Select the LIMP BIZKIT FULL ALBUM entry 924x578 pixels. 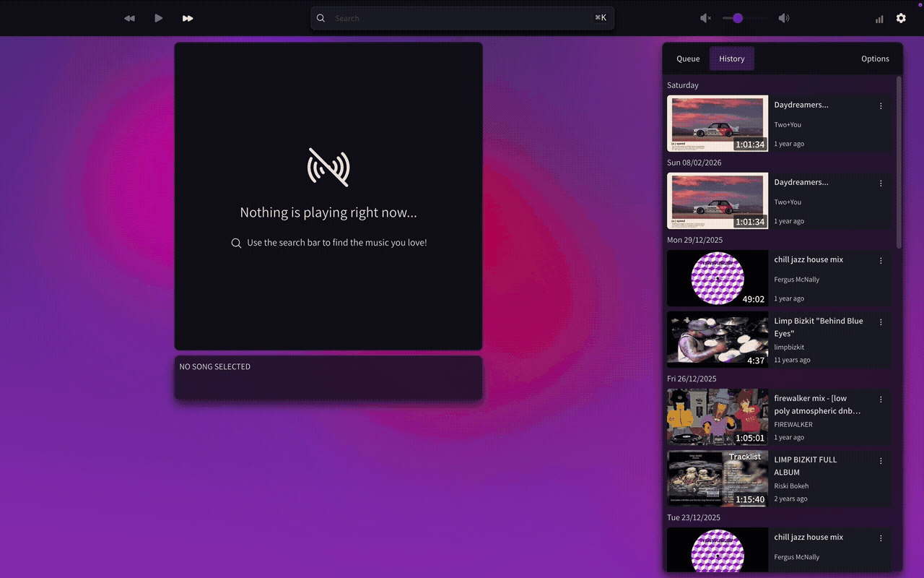tap(806, 466)
